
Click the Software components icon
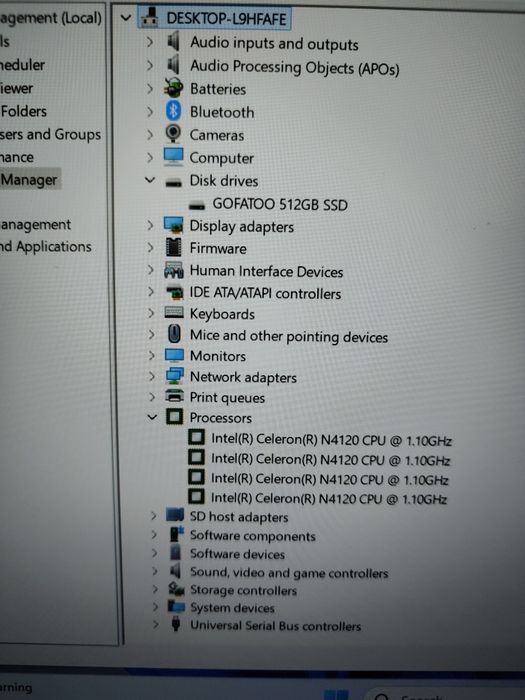pos(177,534)
